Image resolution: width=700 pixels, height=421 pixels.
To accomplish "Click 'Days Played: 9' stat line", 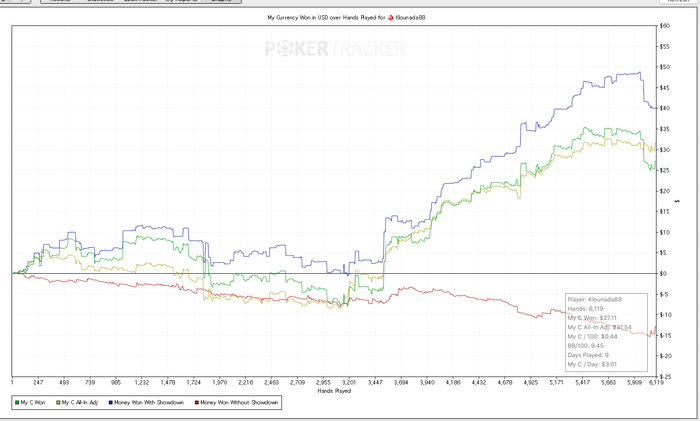I will tap(588, 355).
